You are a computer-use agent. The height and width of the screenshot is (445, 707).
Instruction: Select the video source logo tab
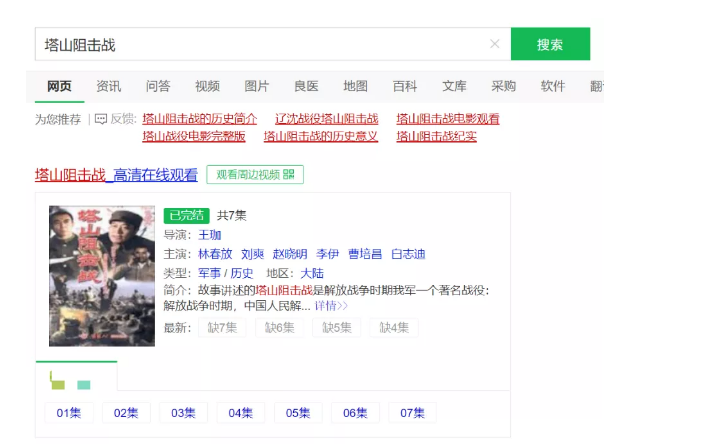point(70,381)
